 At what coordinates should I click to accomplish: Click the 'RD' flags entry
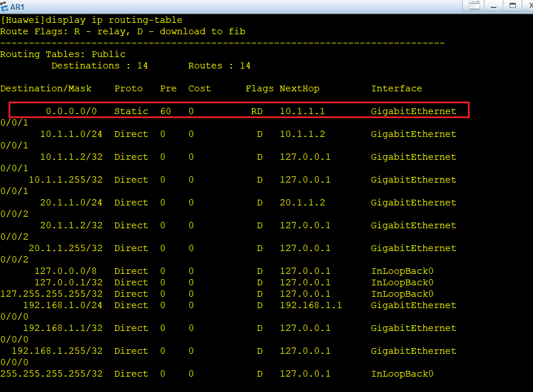coord(257,111)
